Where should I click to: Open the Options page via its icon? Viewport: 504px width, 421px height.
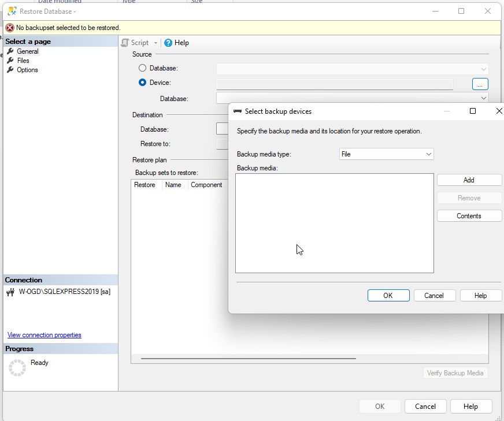[9, 69]
